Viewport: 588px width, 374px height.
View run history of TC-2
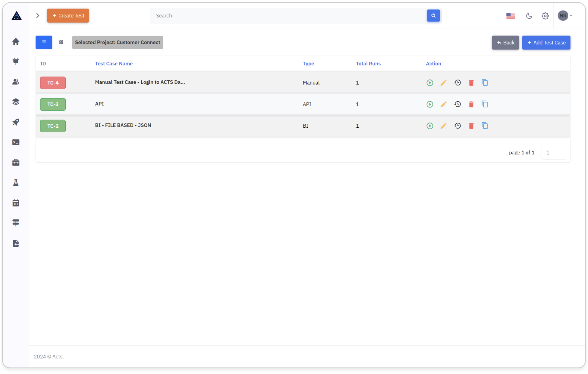[x=457, y=126]
